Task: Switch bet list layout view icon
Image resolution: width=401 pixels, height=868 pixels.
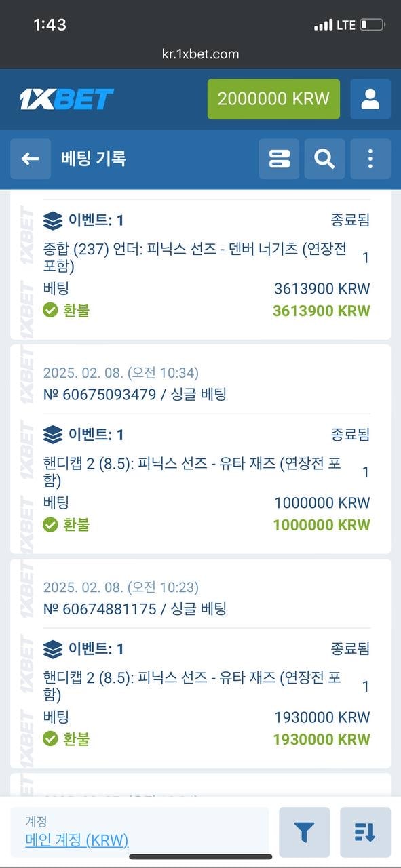Action: click(279, 159)
